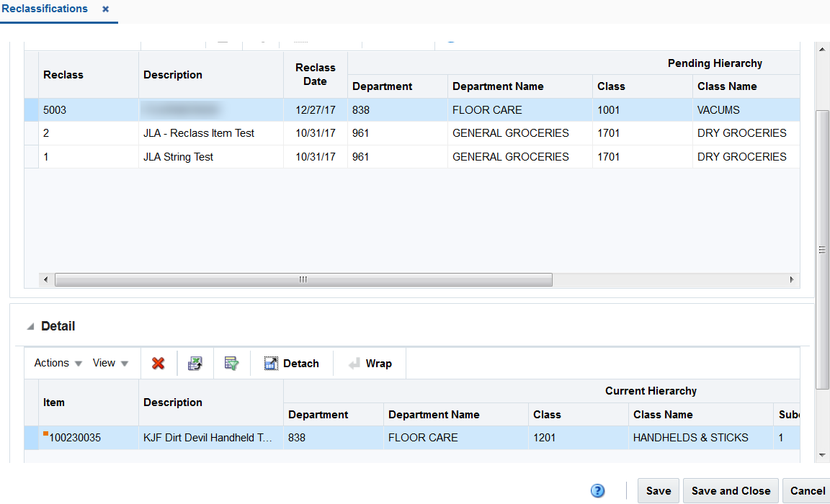The image size is (830, 504).
Task: Select row header for reclass 5003
Action: tap(31, 110)
